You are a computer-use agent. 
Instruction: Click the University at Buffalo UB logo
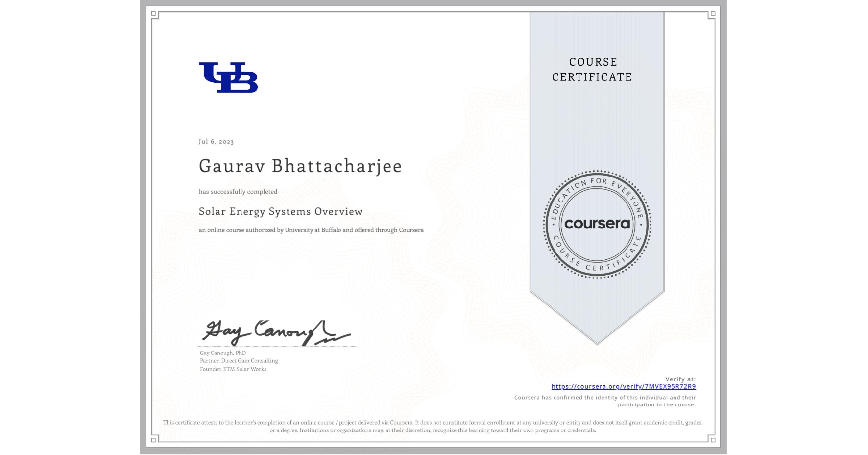tap(228, 77)
